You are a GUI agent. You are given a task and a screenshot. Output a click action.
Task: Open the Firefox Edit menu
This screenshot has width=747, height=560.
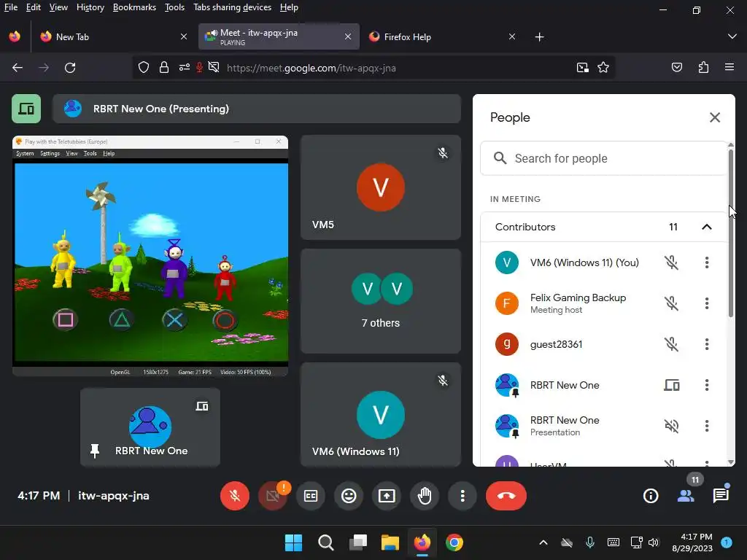coord(34,7)
